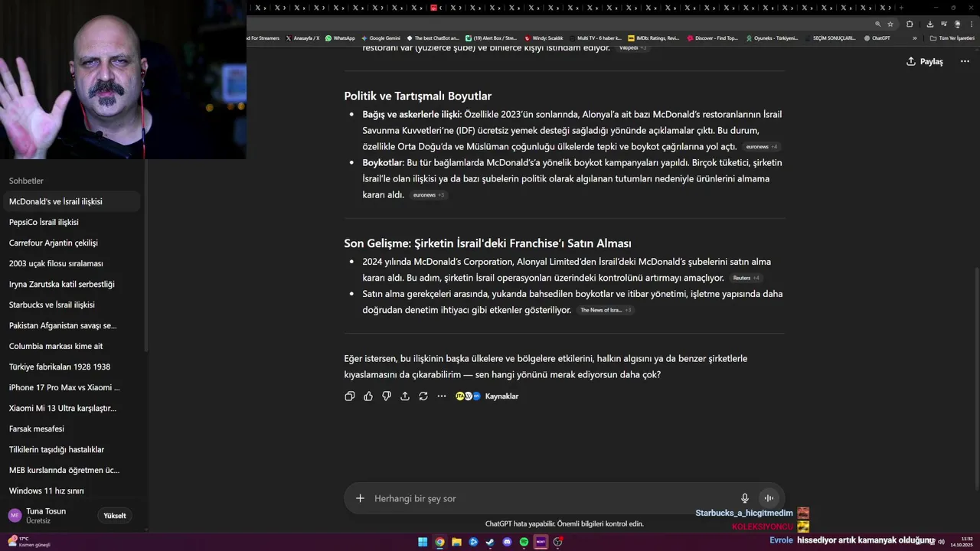Open Discord from the taskbar

pyautogui.click(x=507, y=542)
